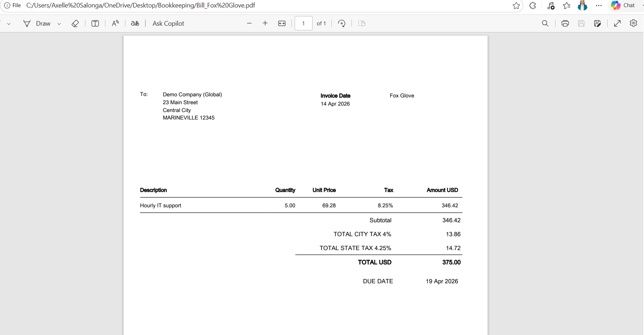Select the Erase tool
Image resolution: width=644 pixels, height=335 pixels.
click(x=75, y=24)
